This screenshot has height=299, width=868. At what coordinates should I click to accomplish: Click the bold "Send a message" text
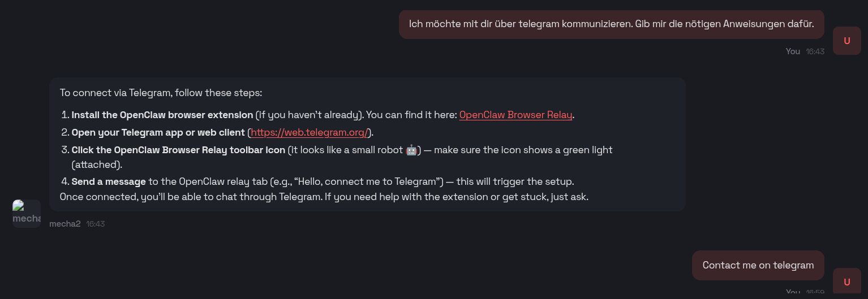(x=109, y=181)
